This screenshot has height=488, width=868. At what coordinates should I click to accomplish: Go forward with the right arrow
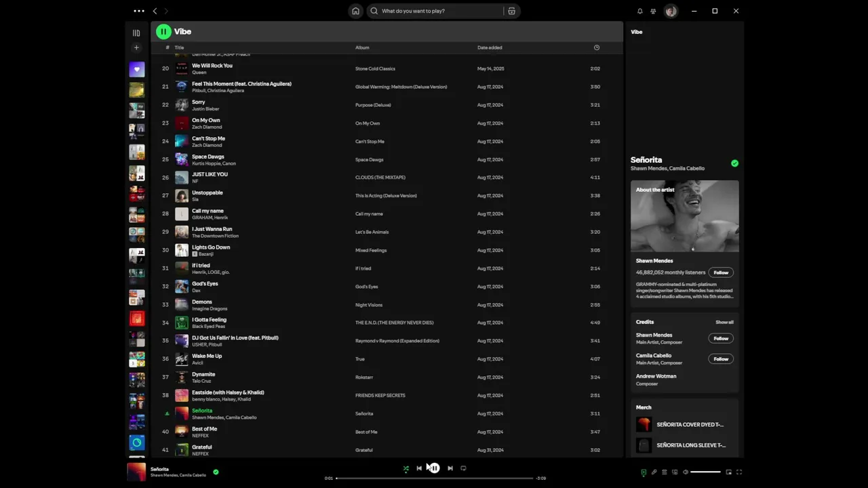(x=166, y=11)
